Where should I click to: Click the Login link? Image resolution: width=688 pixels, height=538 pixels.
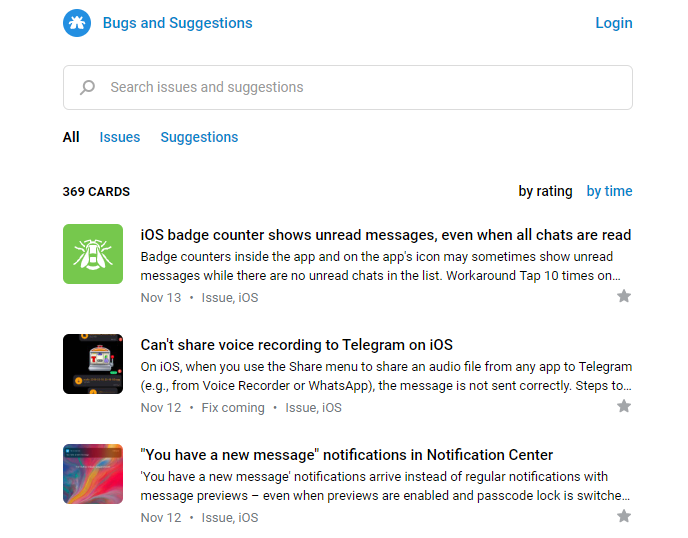tap(613, 23)
